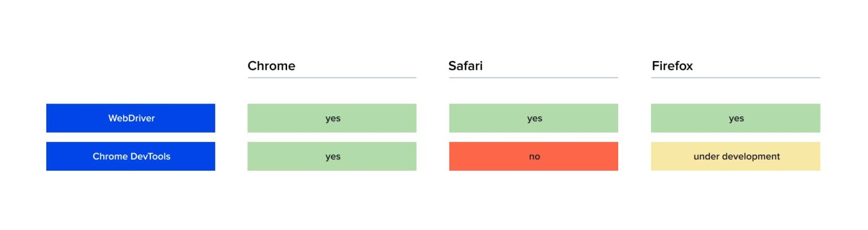Image resolution: width=868 pixels, height=230 pixels.
Task: Select the WebDriver yes cell under Chrome
Action: pyautogui.click(x=332, y=118)
